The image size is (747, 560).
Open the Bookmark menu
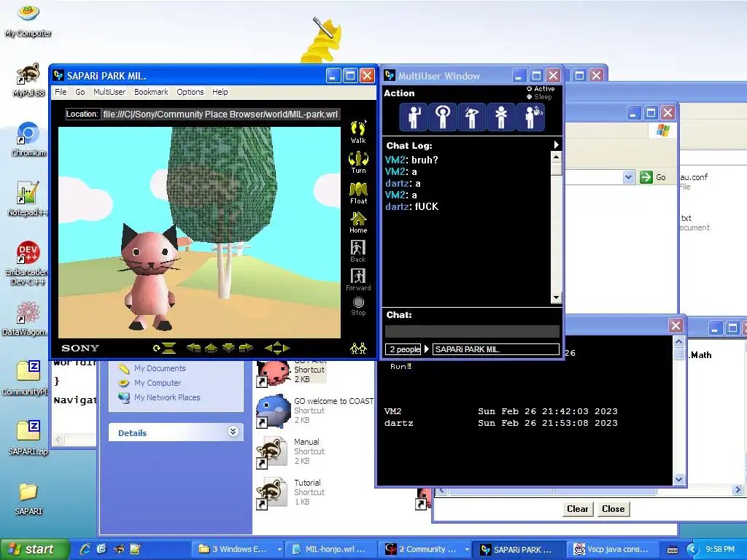(x=151, y=92)
